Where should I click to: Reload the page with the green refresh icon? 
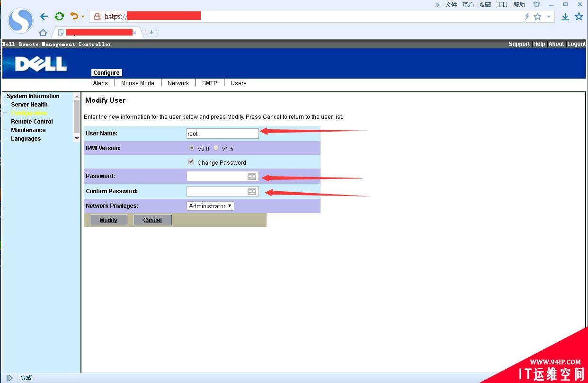(59, 17)
